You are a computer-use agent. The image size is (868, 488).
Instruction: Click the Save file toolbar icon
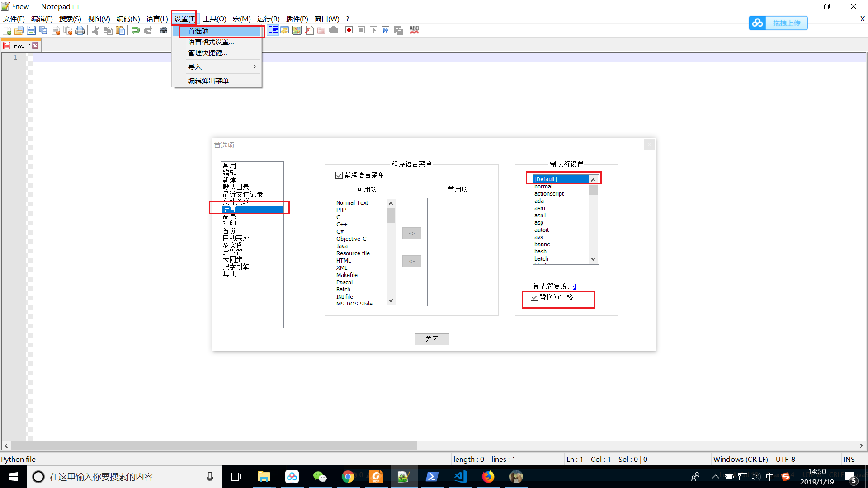coord(31,30)
